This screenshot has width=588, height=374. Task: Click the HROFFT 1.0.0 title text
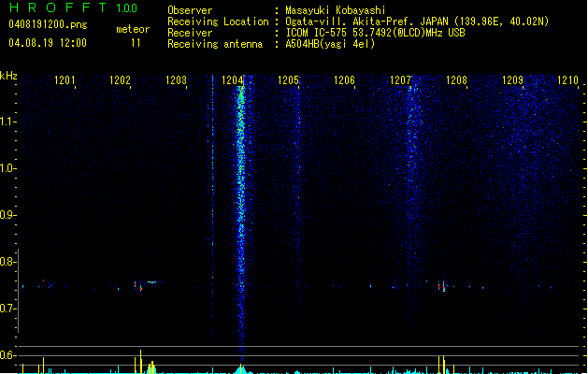(x=74, y=7)
